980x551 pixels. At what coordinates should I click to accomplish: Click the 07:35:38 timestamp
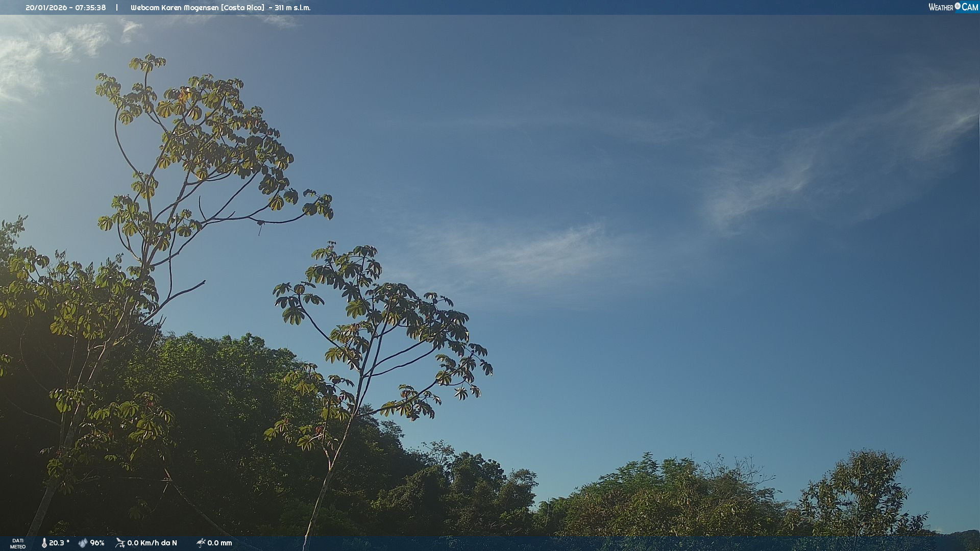(x=90, y=8)
